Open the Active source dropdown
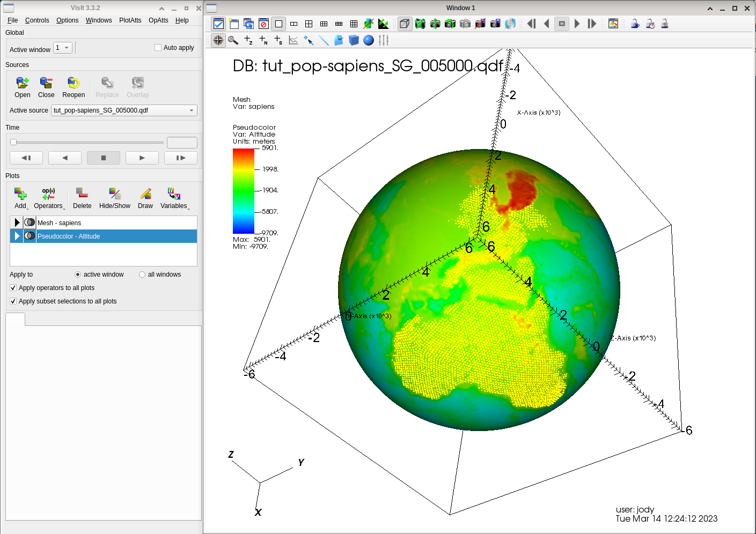Image resolution: width=756 pixels, height=534 pixels. coord(124,110)
